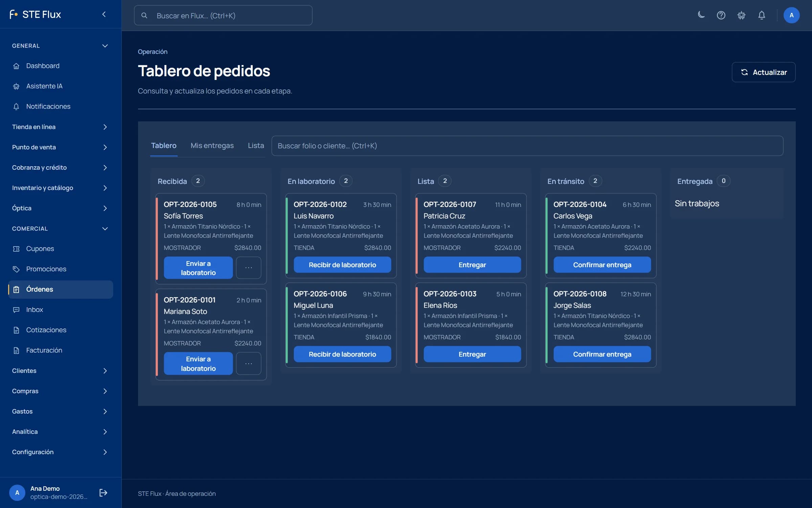Go to Dashboard in sidebar
This screenshot has width=812, height=508.
coord(61,66)
